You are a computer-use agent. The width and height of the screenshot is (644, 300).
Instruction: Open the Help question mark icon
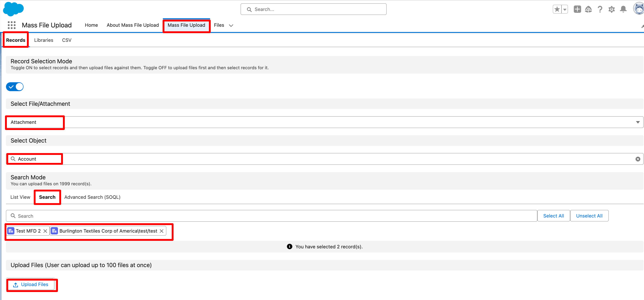pos(600,9)
